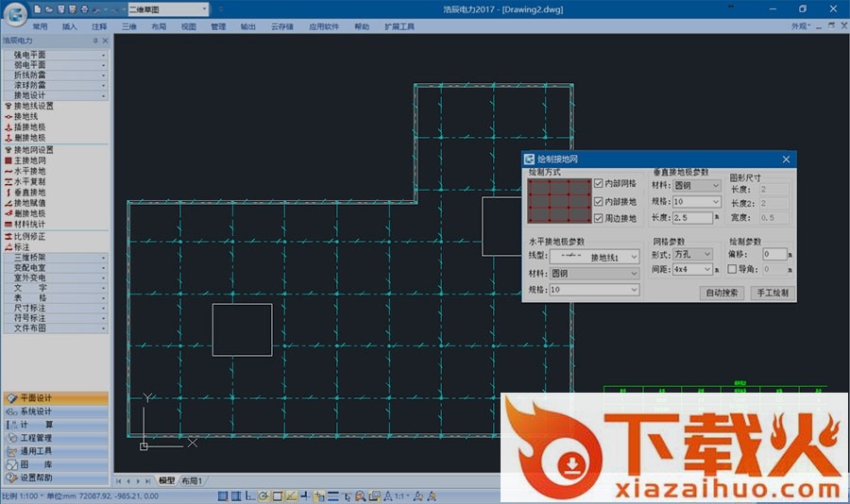This screenshot has width=850, height=504.
Task: Switch to the 布局1 tab
Action: point(192,480)
